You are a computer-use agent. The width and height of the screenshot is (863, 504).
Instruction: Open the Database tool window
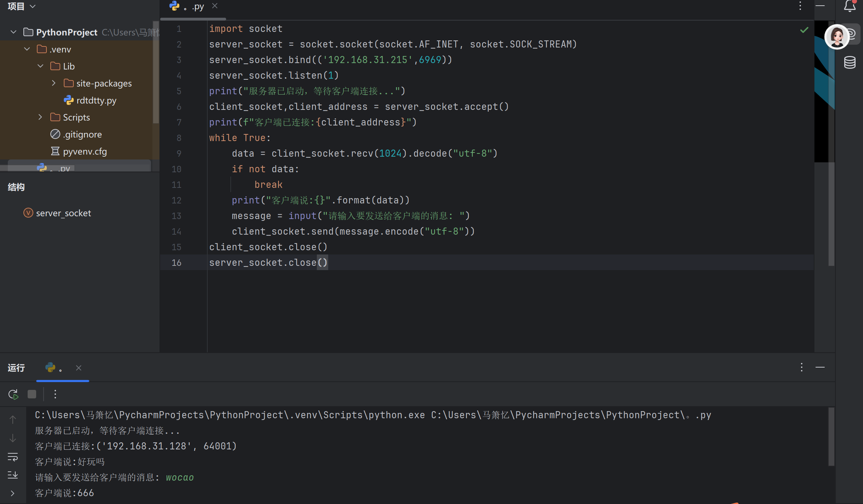pyautogui.click(x=850, y=62)
